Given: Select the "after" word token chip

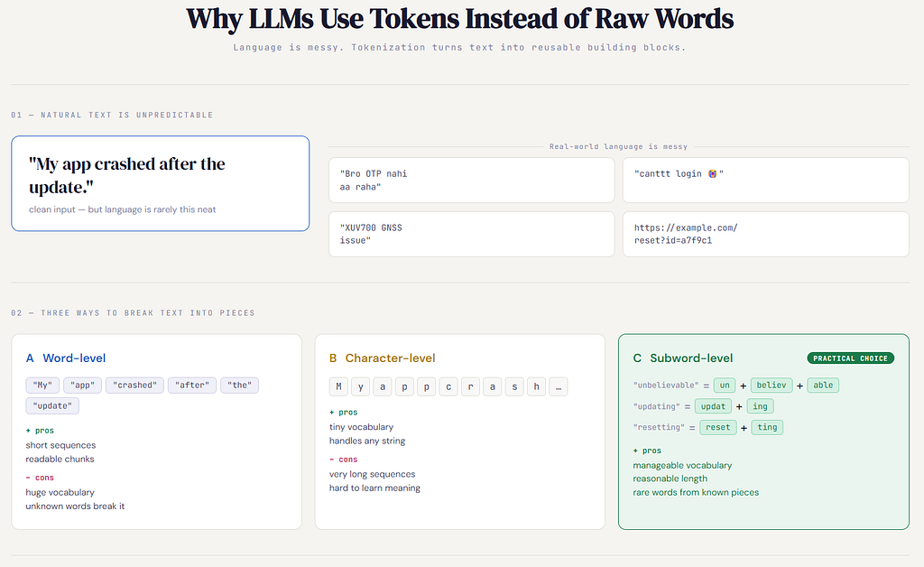Looking at the screenshot, I should (192, 385).
